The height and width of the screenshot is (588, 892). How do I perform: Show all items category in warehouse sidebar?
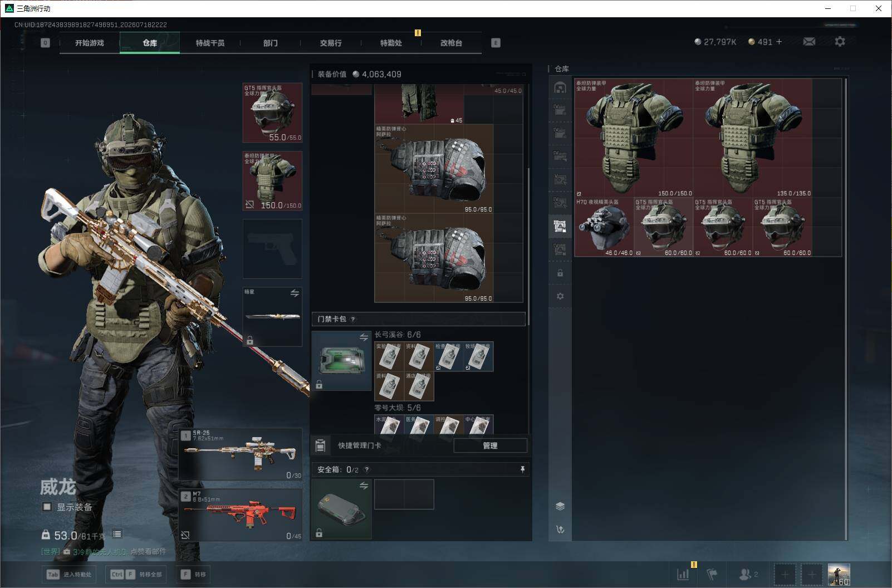tap(560, 87)
